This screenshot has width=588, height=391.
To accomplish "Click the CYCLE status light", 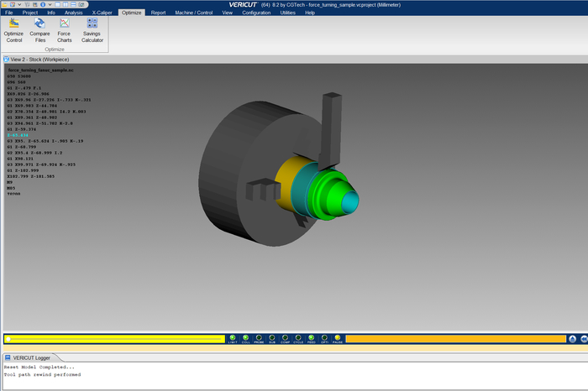I will coord(298,339).
